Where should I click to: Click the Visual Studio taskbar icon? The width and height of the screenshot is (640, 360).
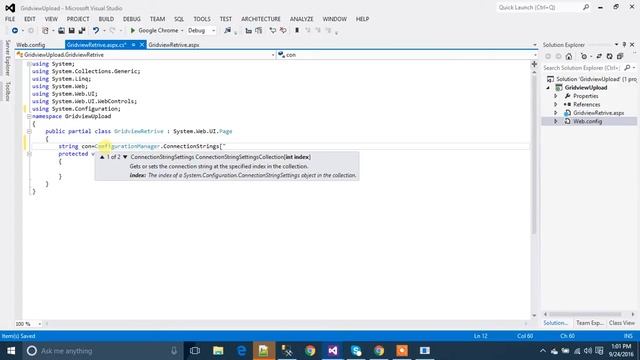click(x=333, y=351)
